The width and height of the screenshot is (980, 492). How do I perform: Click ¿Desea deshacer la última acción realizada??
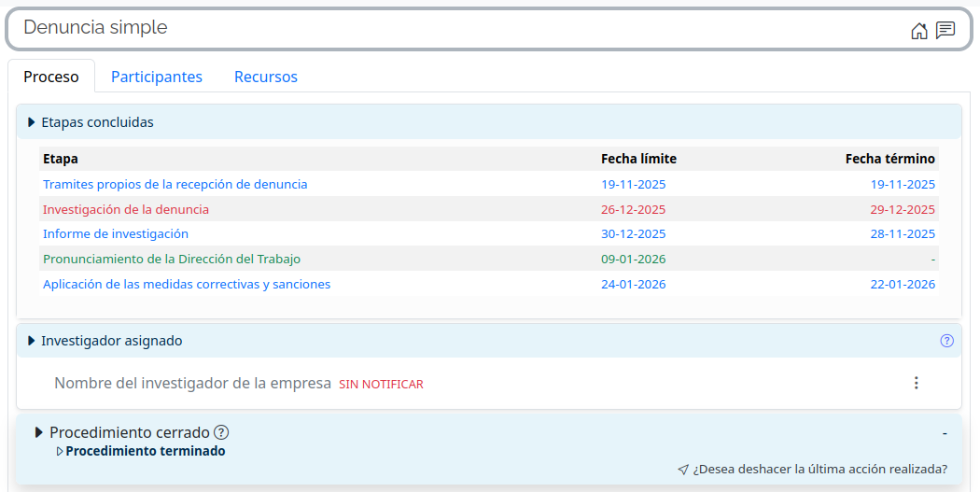[819, 470]
